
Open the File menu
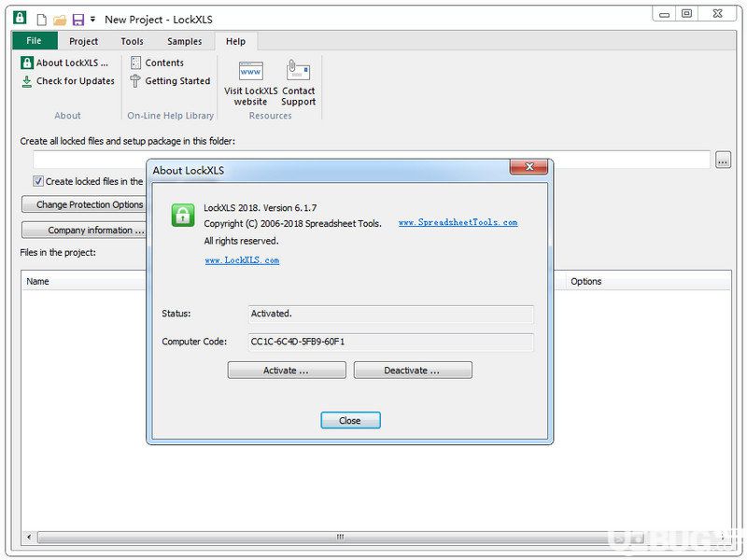click(34, 40)
